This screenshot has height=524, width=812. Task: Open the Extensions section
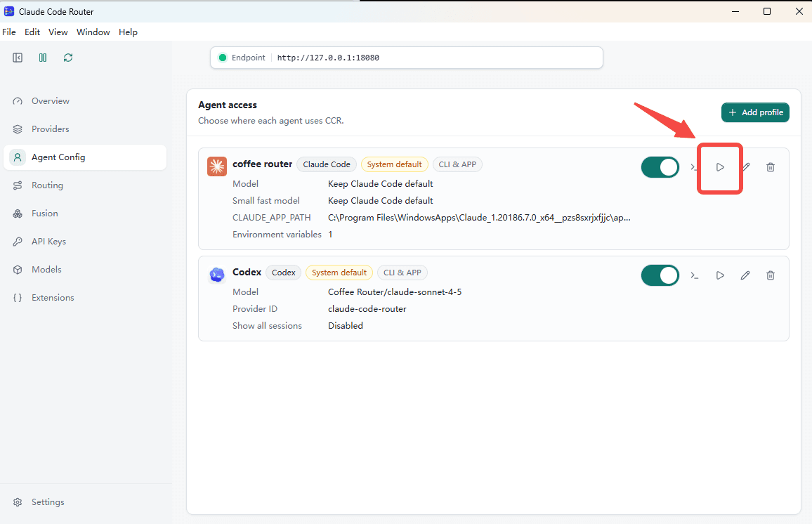pos(85,298)
